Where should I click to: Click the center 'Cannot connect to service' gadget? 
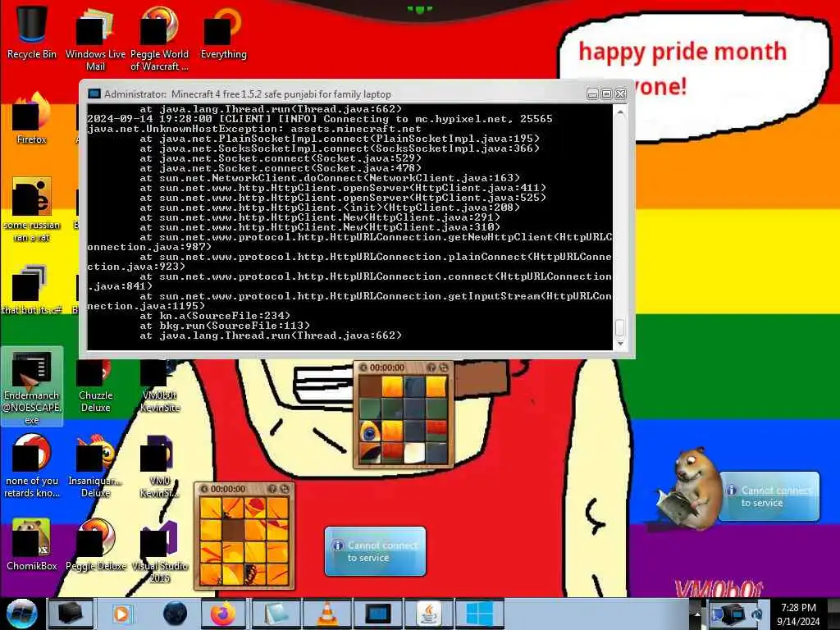pyautogui.click(x=375, y=551)
